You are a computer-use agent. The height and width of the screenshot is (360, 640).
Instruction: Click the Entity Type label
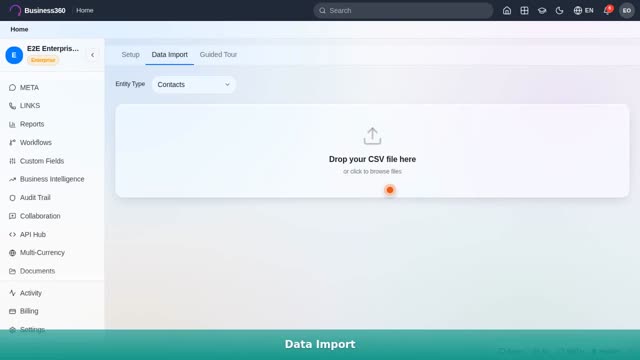[130, 84]
